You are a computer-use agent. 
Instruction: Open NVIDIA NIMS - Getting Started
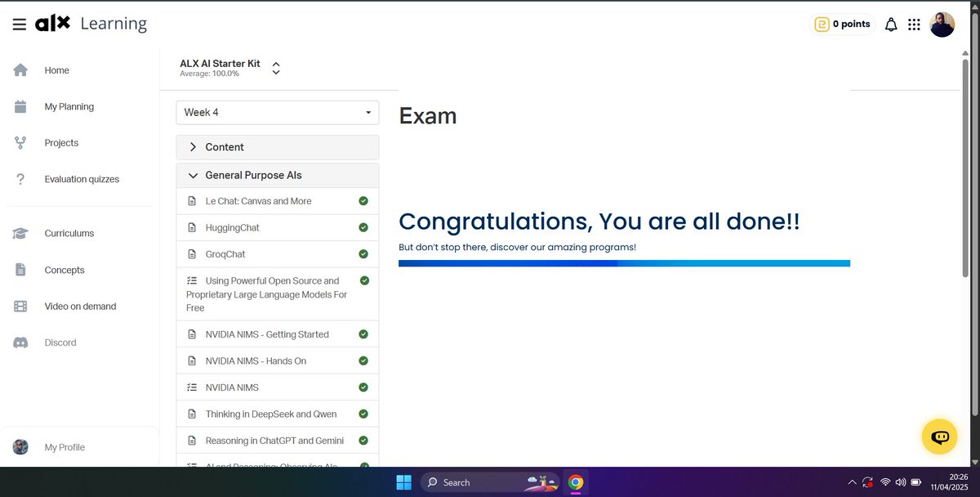[x=278, y=334]
